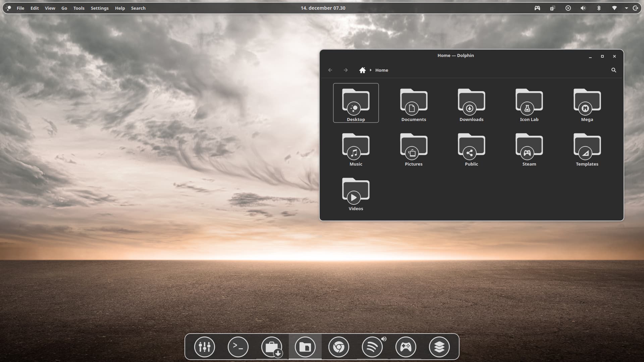Launch the terminal from the dock
This screenshot has width=644, height=362.
tap(238, 347)
